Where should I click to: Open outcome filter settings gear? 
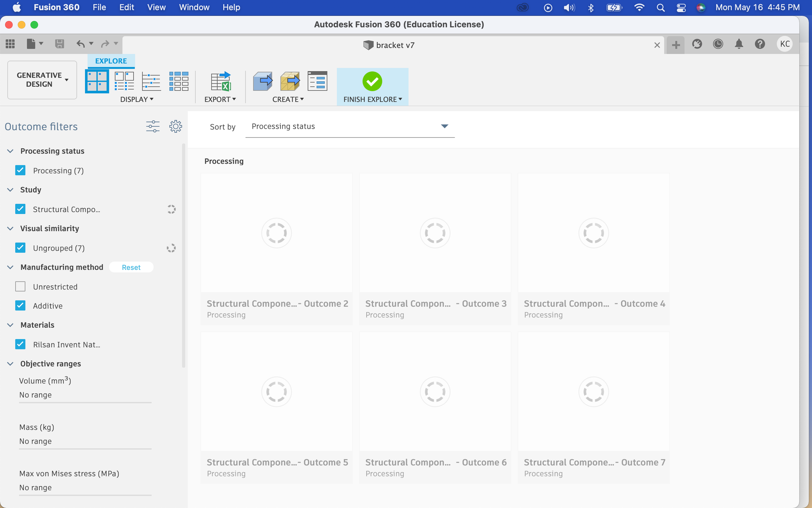(175, 126)
